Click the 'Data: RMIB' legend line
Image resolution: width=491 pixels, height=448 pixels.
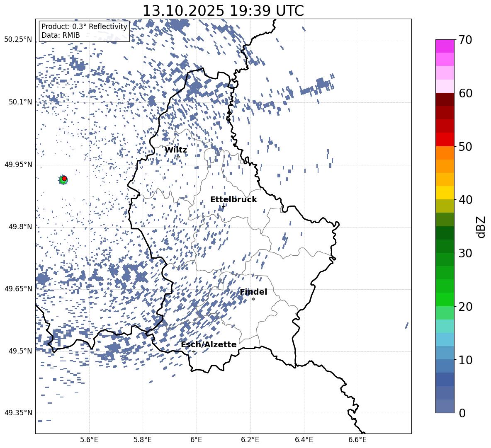pos(61,35)
